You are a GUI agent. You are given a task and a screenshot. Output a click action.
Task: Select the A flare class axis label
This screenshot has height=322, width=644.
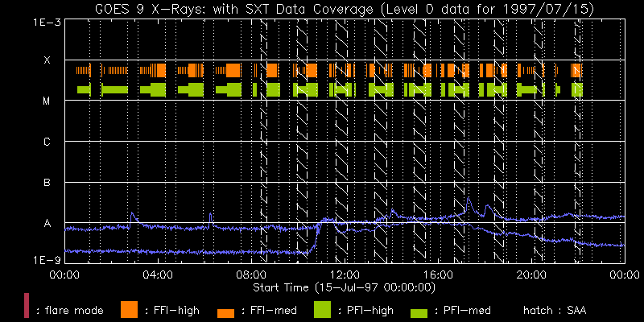(47, 224)
